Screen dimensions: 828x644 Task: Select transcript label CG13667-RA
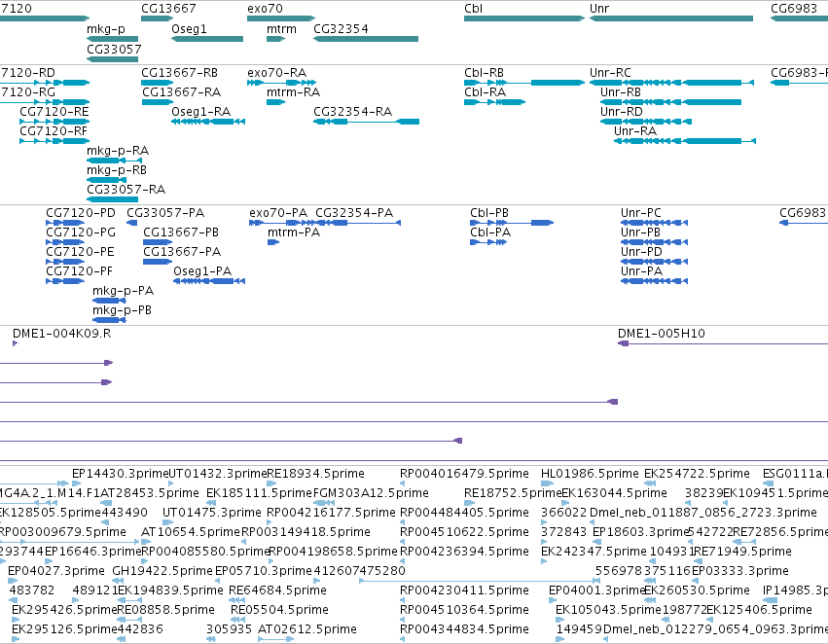(x=181, y=92)
